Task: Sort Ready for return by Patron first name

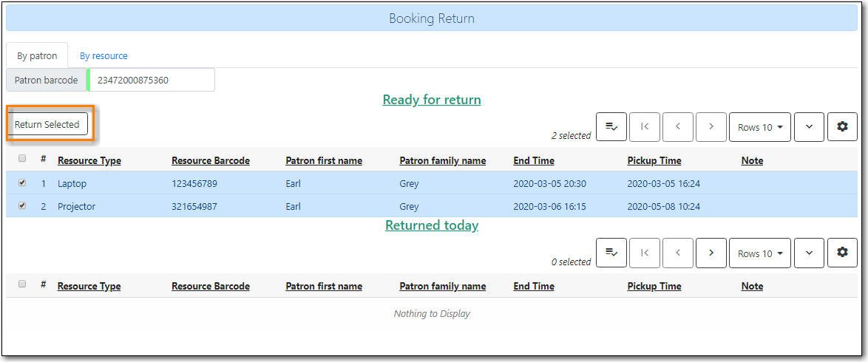Action: coord(324,161)
